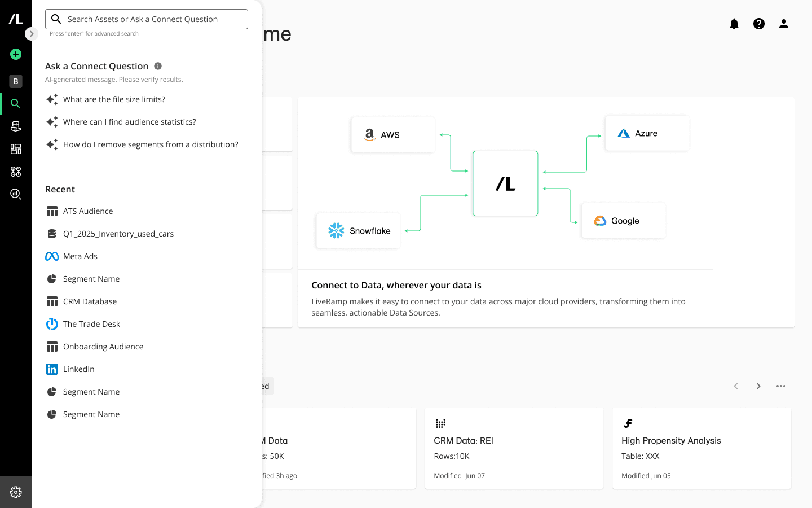Click the green plus create icon
The image size is (812, 508).
pyautogui.click(x=16, y=54)
